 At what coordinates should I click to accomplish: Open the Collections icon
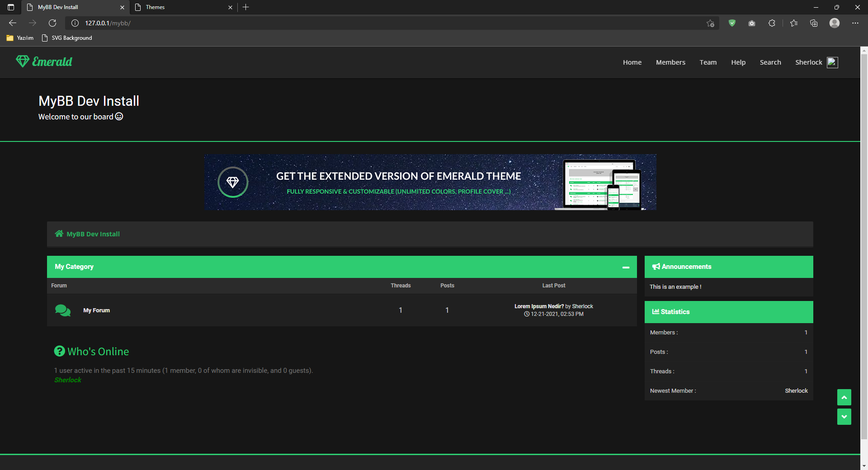(814, 23)
